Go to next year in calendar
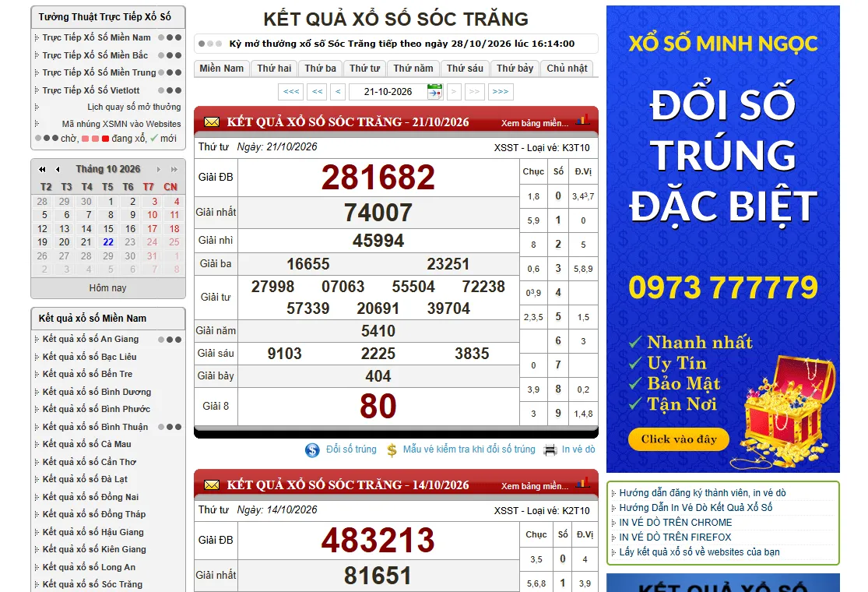 (x=174, y=170)
